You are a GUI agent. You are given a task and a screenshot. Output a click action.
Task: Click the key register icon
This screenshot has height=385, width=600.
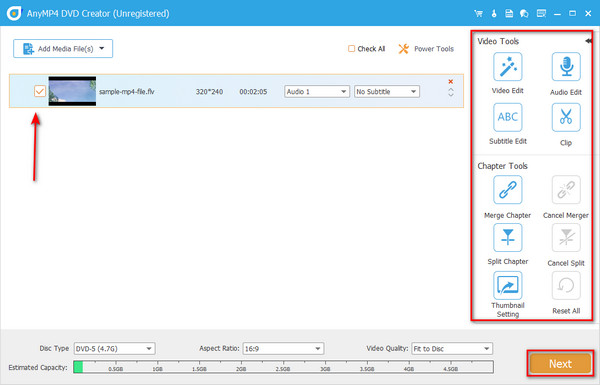tap(494, 14)
